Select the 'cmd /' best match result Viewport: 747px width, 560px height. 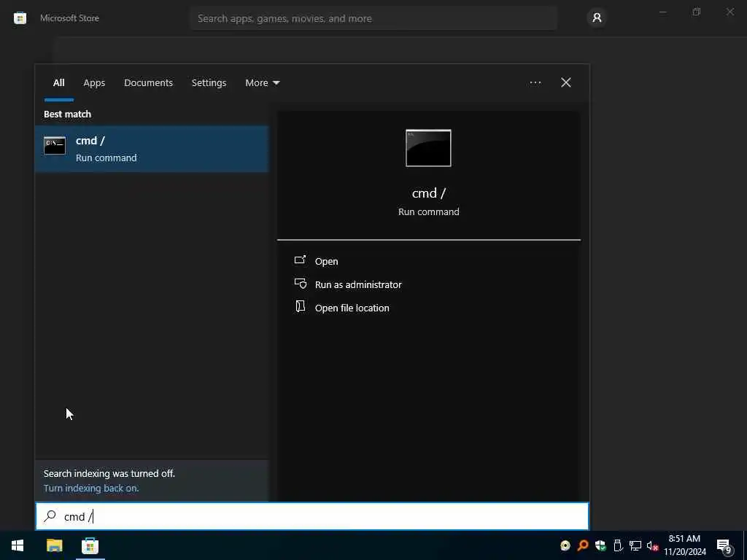152,149
